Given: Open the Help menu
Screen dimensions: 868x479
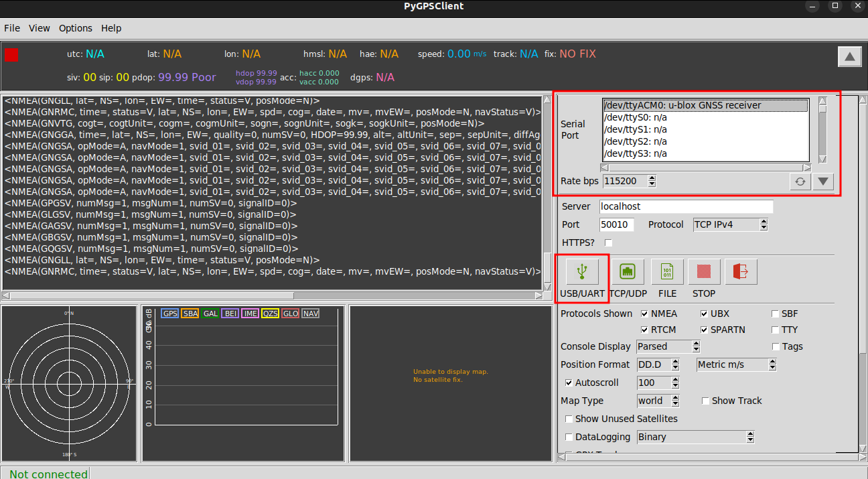Looking at the screenshot, I should (x=111, y=28).
